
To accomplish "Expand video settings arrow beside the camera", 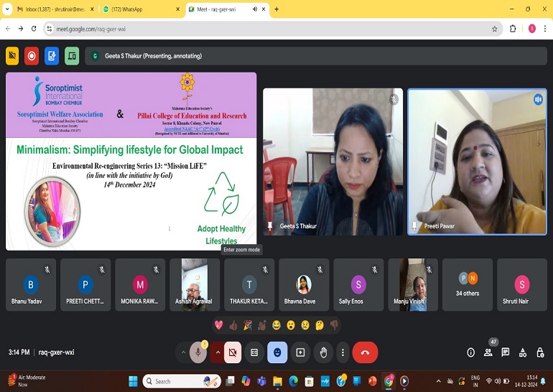I will pyautogui.click(x=218, y=353).
